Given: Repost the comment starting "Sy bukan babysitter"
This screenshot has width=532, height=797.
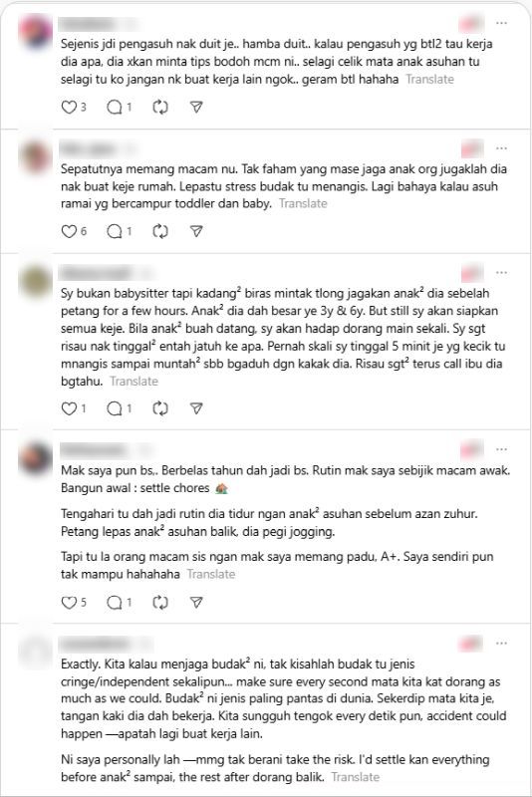Looking at the screenshot, I should pos(160,408).
